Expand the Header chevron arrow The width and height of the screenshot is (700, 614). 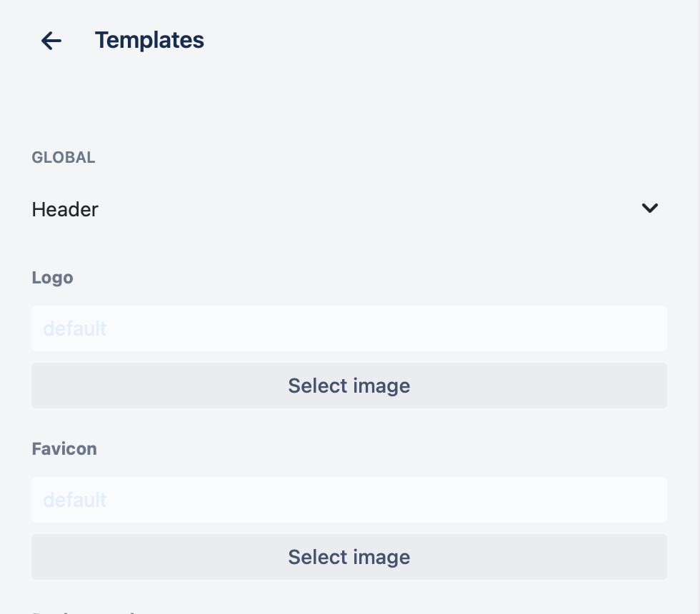pos(649,208)
